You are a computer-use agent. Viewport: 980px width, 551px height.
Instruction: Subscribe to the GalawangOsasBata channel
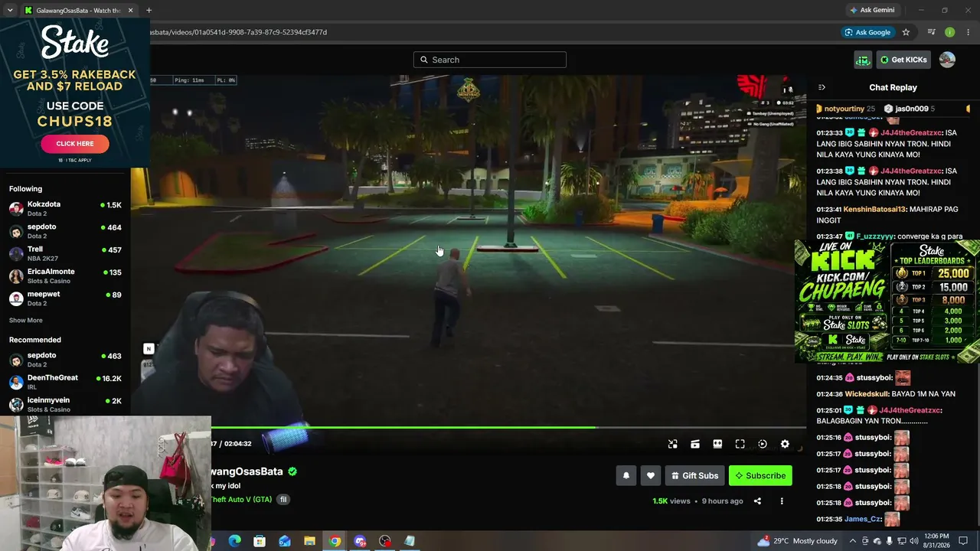point(760,475)
